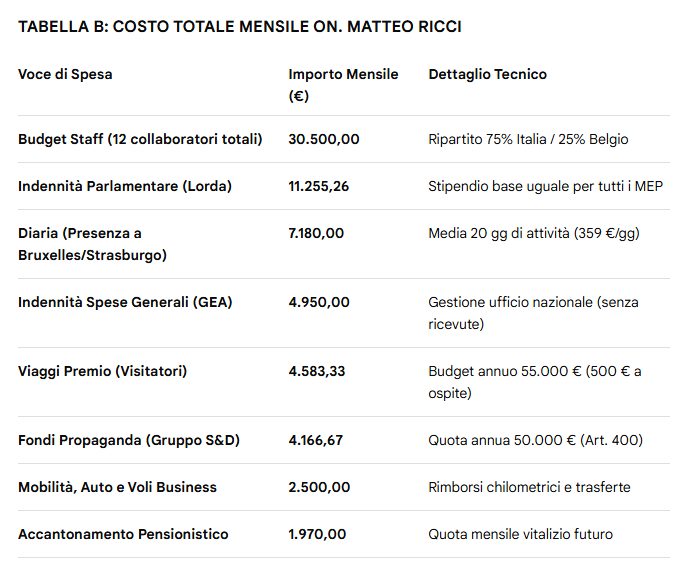Click the 4.583,33 amount cell

point(319,371)
